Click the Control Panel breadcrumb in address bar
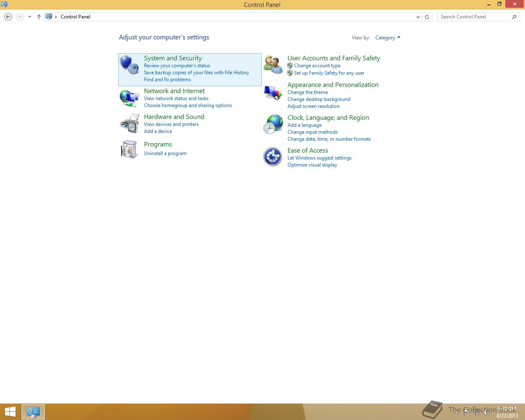The height and width of the screenshot is (420, 525). [75, 17]
